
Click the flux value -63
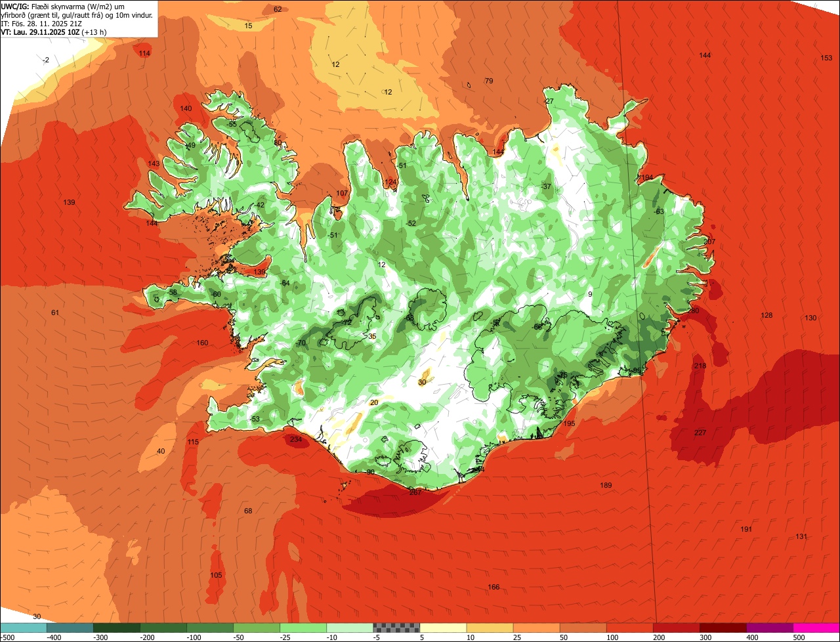tap(660, 211)
